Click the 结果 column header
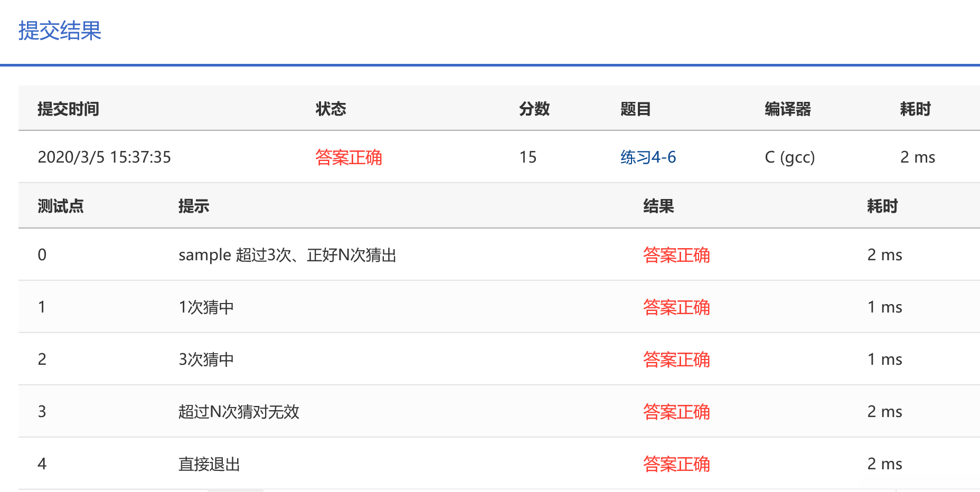980x492 pixels. (658, 206)
